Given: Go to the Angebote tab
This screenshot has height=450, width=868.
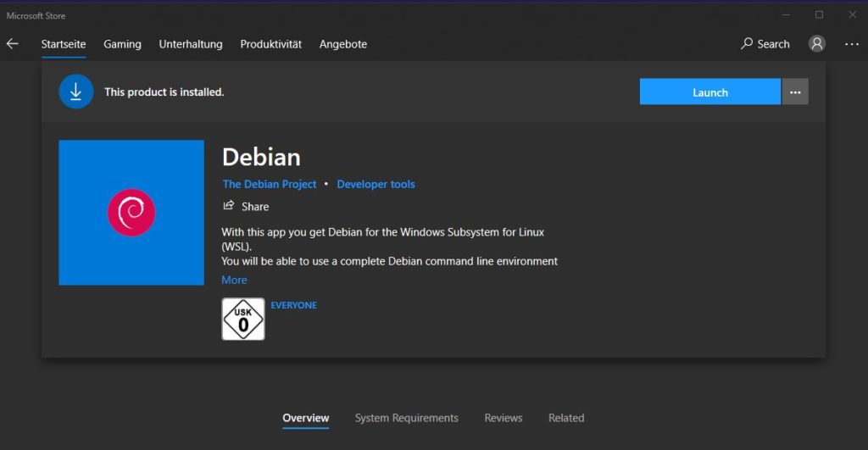Looking at the screenshot, I should click(x=343, y=44).
